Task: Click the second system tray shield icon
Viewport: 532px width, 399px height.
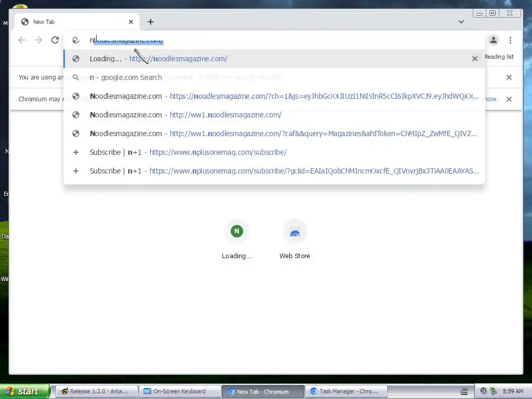Action: (494, 391)
